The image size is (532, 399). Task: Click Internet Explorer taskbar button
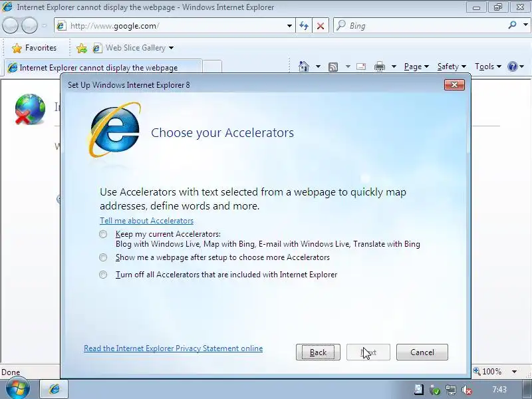[x=55, y=389]
